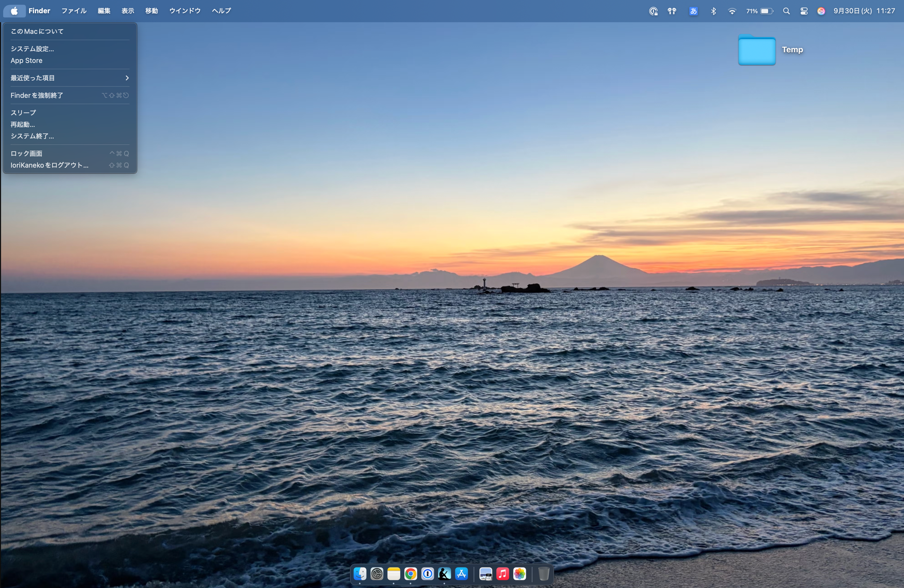Select the Temp folder on desktop
This screenshot has width=904, height=588.
pos(757,50)
